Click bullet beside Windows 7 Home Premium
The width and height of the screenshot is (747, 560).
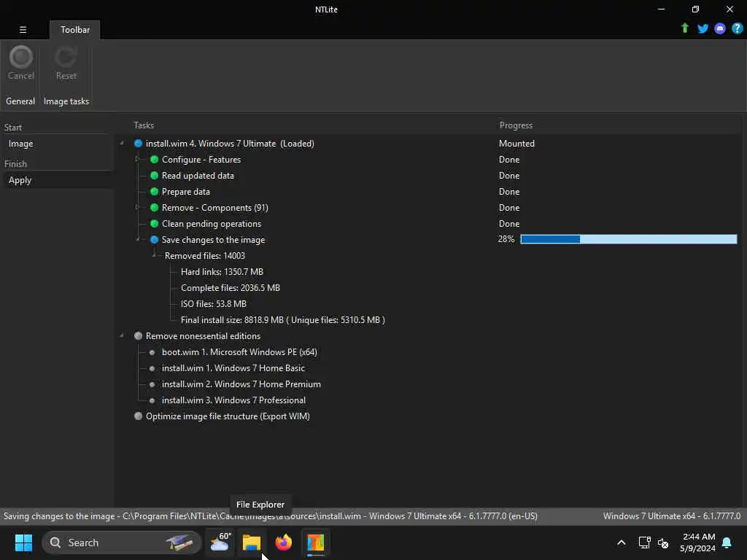pyautogui.click(x=152, y=384)
